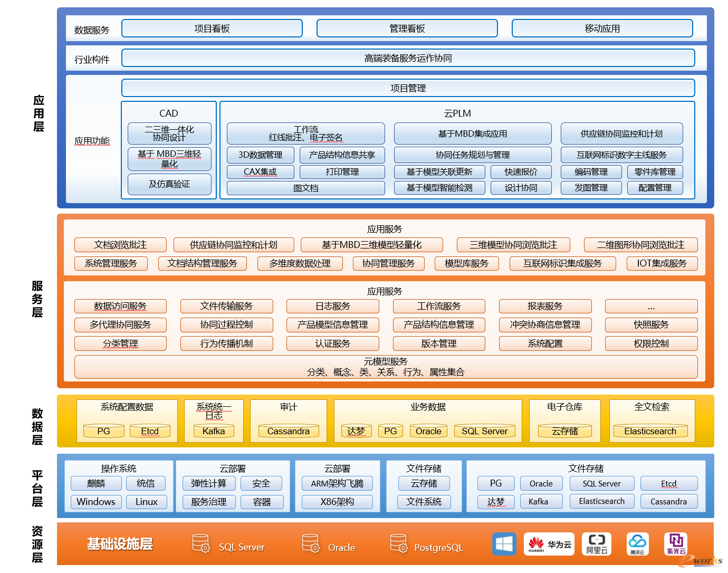Click the Ziguang Cloud logo
The height and width of the screenshot is (573, 728).
676,544
